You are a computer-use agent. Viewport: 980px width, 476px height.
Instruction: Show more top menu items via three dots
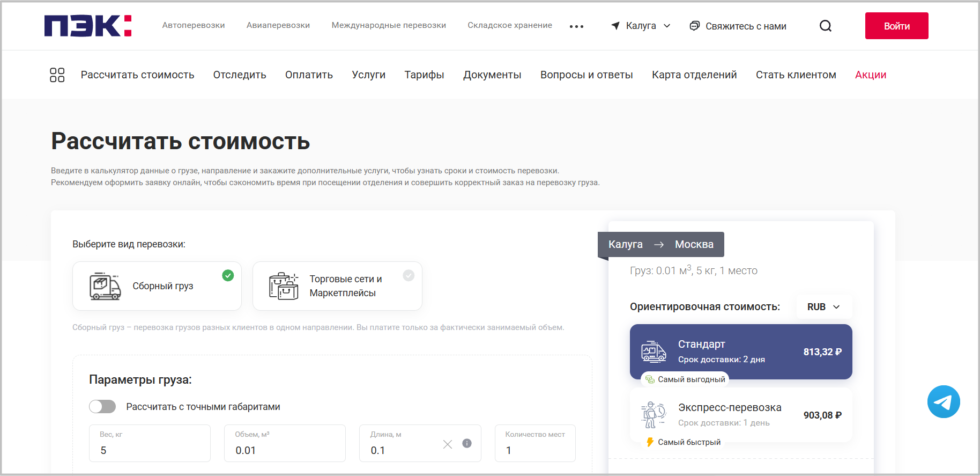576,26
